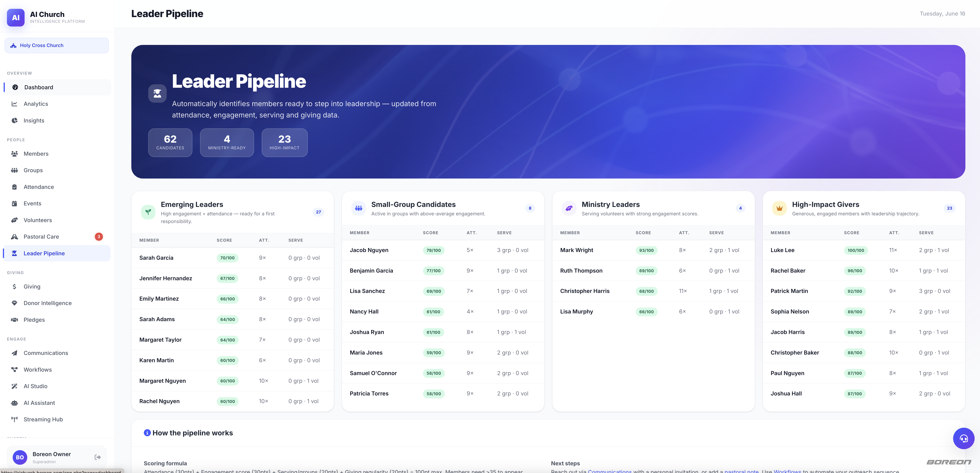Select Ruth Thompson in Ministry Leaders
This screenshot has height=473, width=980.
tap(653, 271)
